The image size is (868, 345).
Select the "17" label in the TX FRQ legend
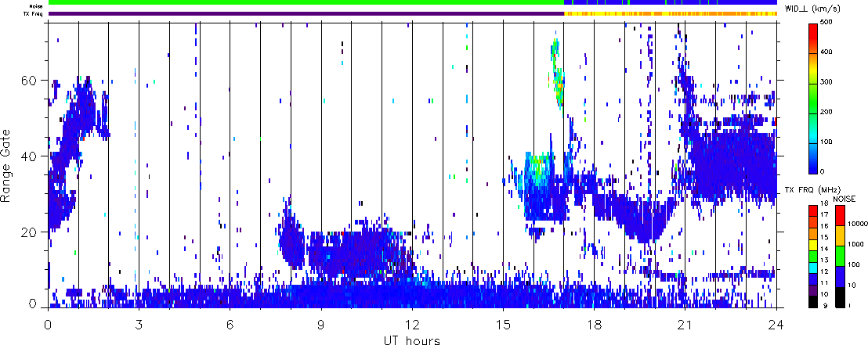coord(825,214)
